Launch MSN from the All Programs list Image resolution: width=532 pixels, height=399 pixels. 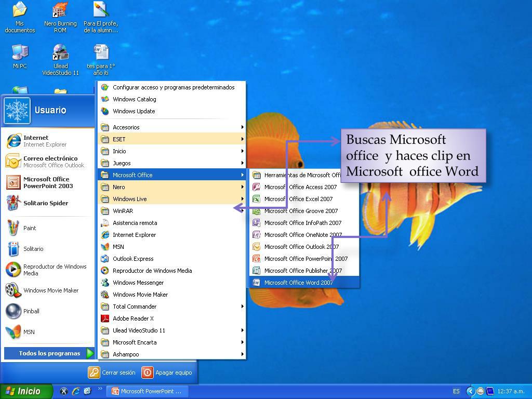(171, 247)
